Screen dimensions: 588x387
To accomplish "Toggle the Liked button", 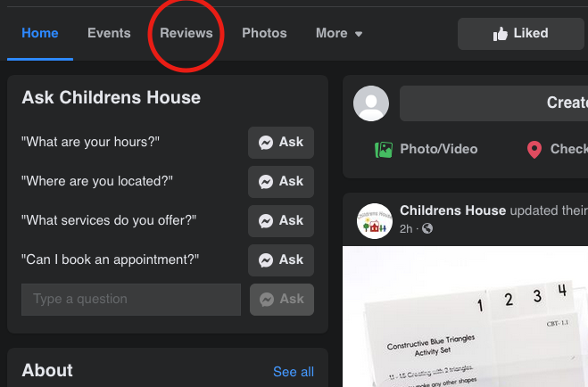I will click(521, 34).
